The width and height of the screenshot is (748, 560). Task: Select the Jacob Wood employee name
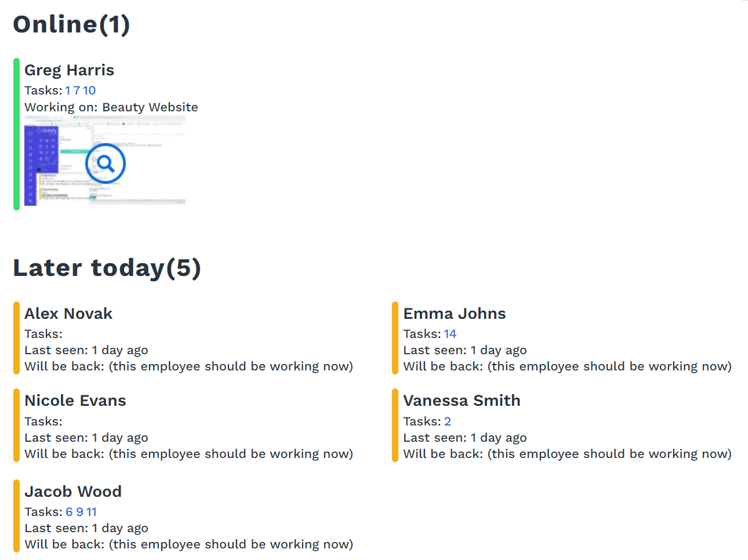pyautogui.click(x=73, y=492)
